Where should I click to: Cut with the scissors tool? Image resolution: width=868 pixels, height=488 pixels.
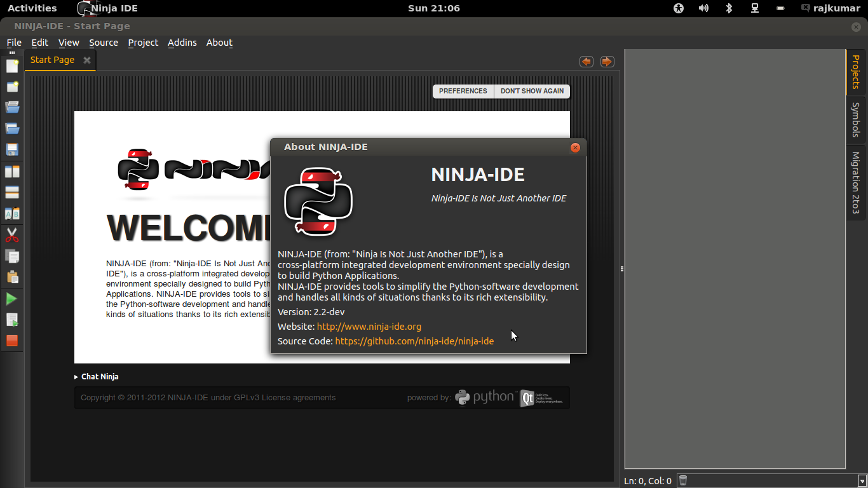[12, 234]
